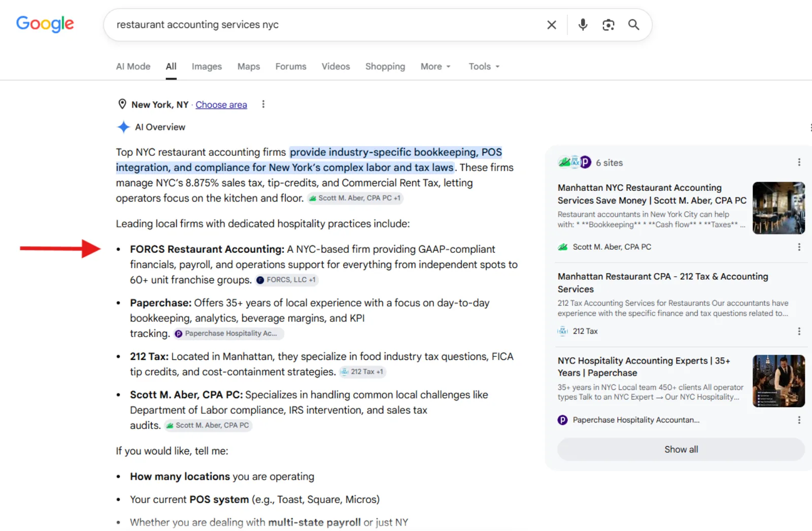
Task: Click the restaurant interior thumbnail for Scott M. Aber
Action: coord(779,208)
